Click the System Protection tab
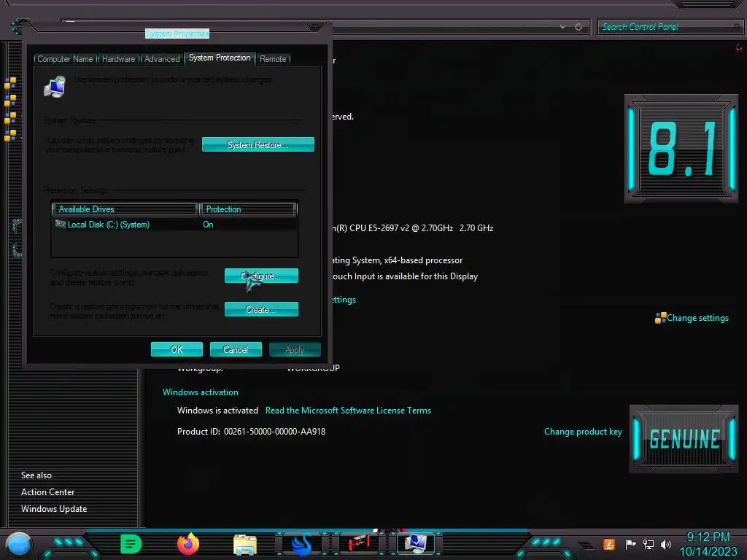Viewport: 747px width, 560px height. 220,58
